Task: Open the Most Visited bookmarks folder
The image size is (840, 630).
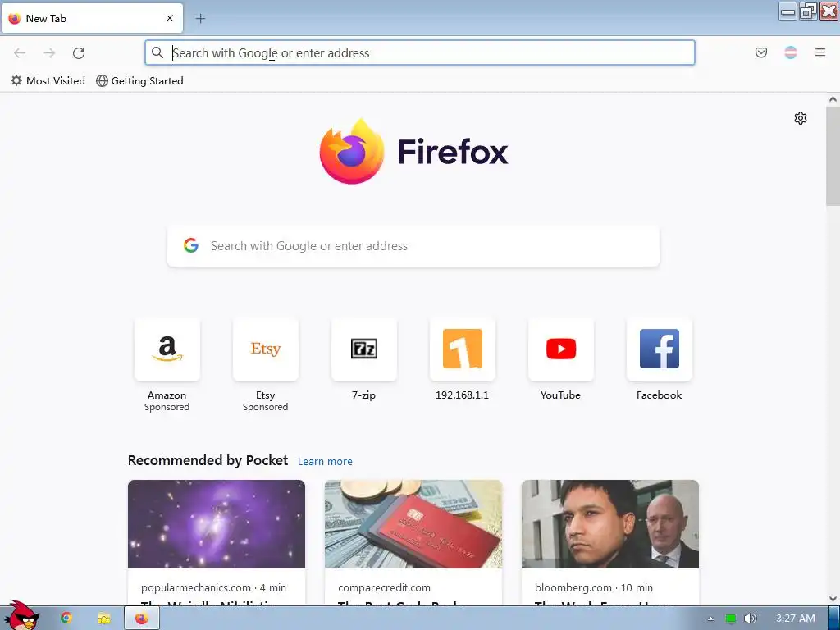Action: pyautogui.click(x=48, y=81)
